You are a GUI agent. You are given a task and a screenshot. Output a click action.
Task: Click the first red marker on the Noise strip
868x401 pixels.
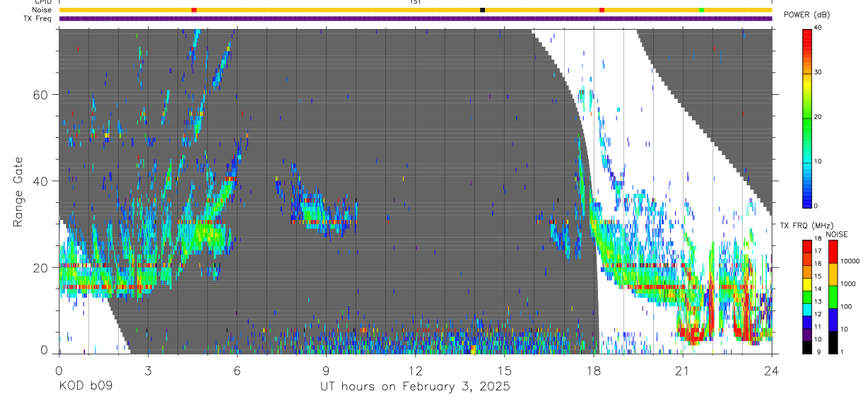click(x=194, y=10)
